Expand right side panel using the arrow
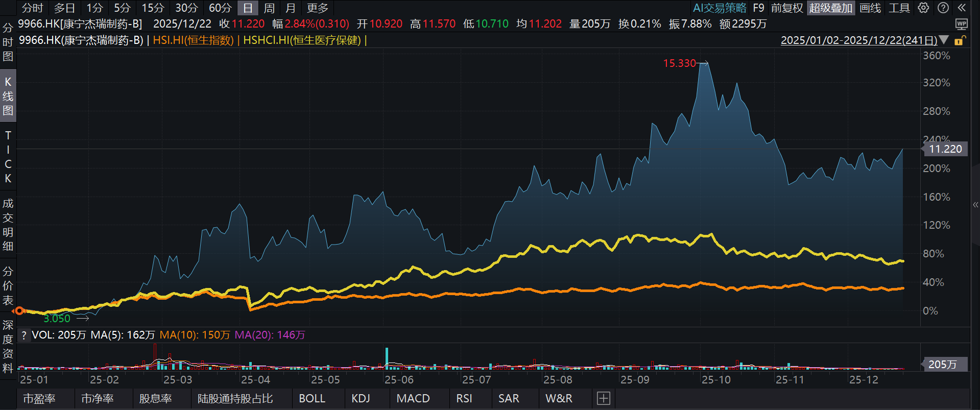The width and height of the screenshot is (980, 410). coord(975,205)
